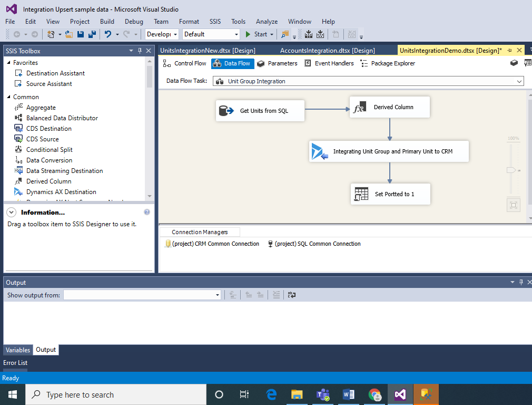
Task: Click the Start debugging button
Action: [257, 34]
